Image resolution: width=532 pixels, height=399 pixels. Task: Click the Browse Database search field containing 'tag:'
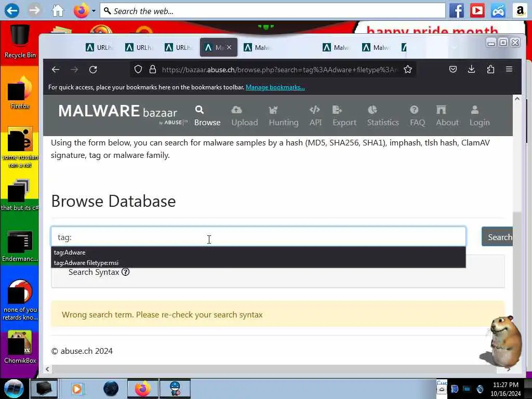(258, 237)
